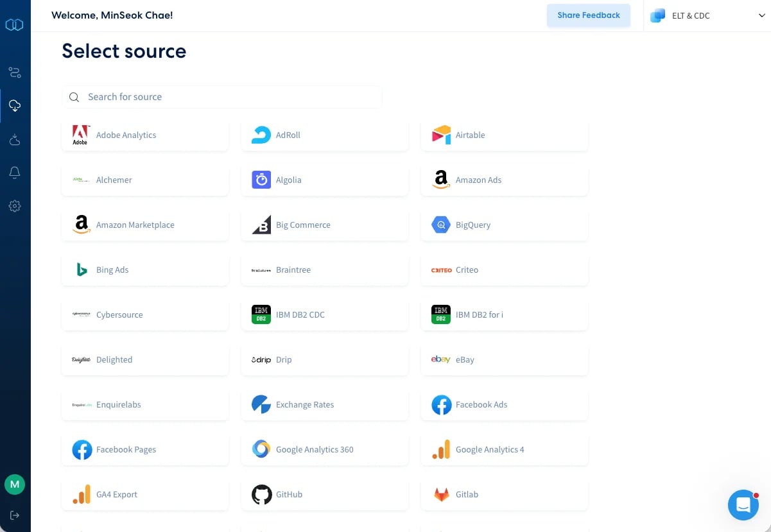Click the Airtable logo icon
Viewport: 771px width, 532px height.
pyautogui.click(x=441, y=135)
